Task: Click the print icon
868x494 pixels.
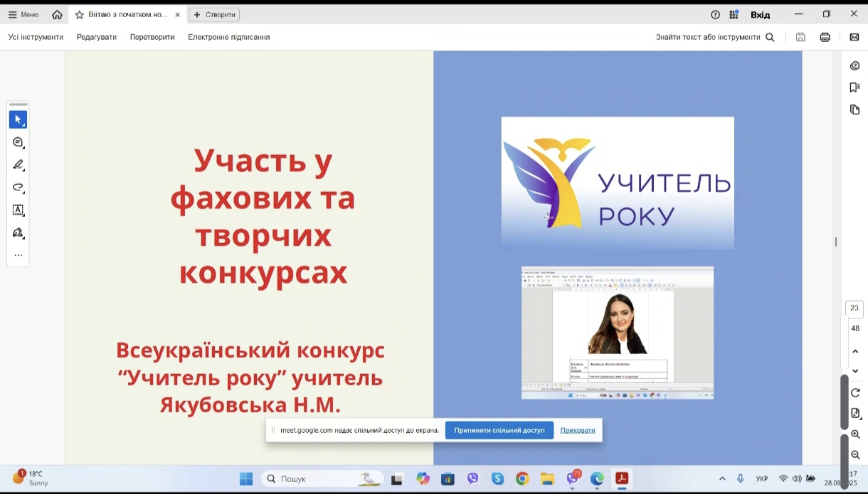Action: (825, 37)
